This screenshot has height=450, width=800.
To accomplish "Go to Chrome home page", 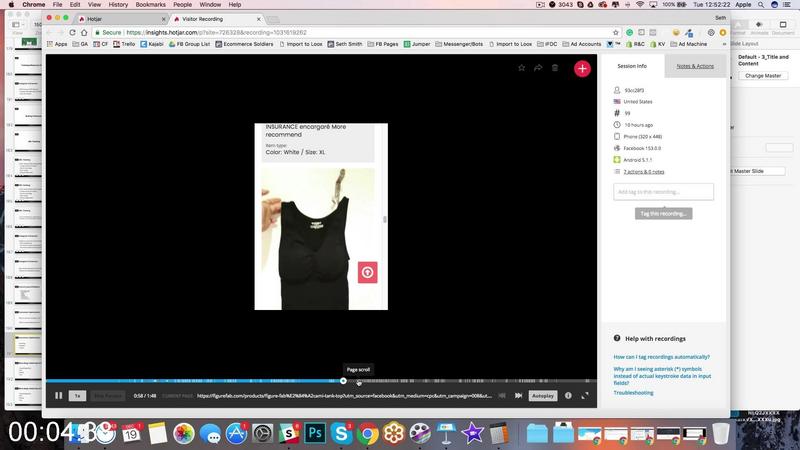I will coord(84,32).
